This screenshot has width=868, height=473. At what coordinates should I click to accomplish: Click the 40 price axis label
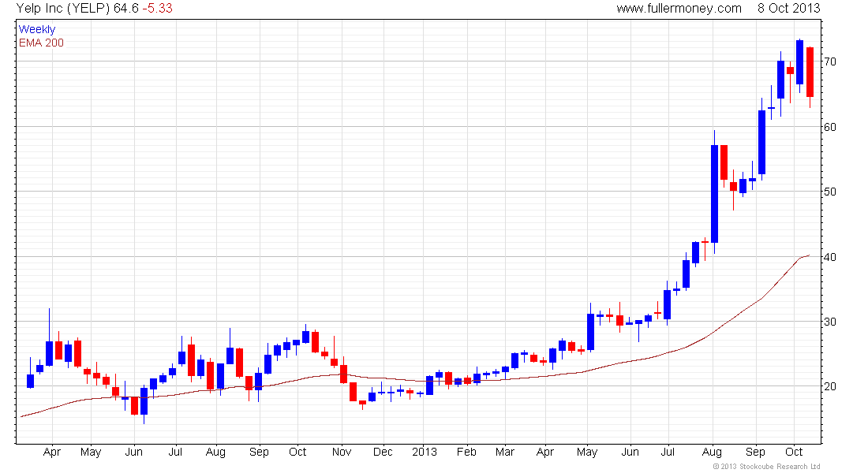coord(830,257)
